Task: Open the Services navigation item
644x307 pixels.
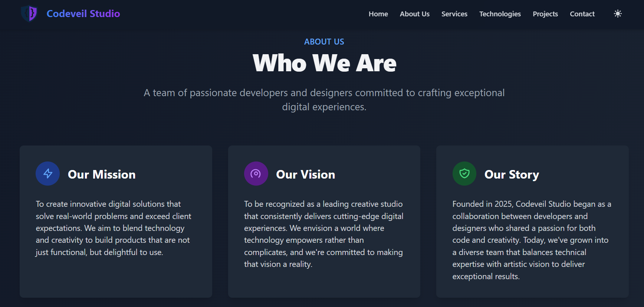Action: 454,14
